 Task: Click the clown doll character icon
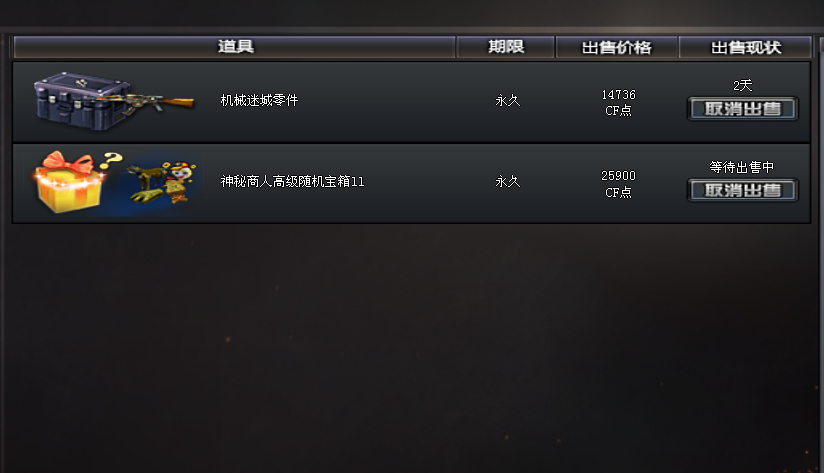[180, 182]
